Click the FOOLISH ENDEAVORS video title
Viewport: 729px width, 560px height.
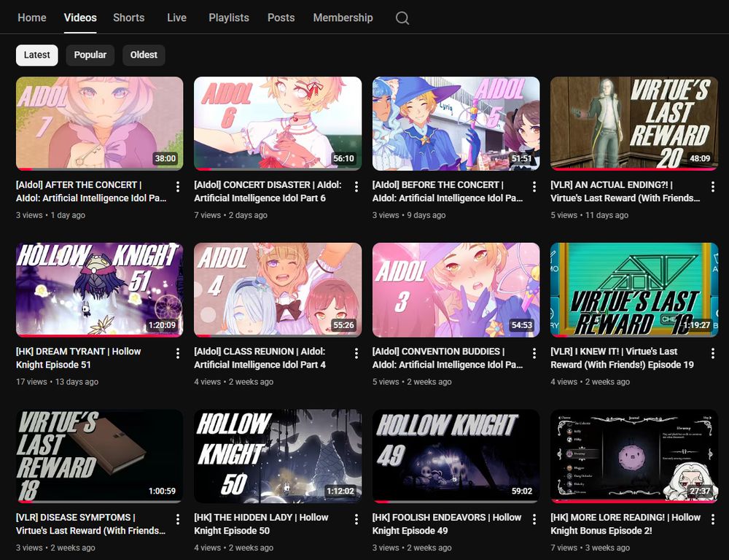point(448,524)
